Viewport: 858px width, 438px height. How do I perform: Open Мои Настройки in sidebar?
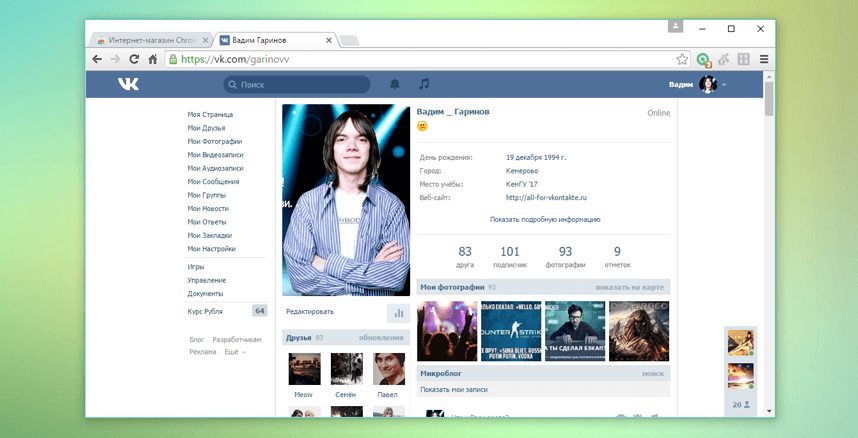coord(211,249)
